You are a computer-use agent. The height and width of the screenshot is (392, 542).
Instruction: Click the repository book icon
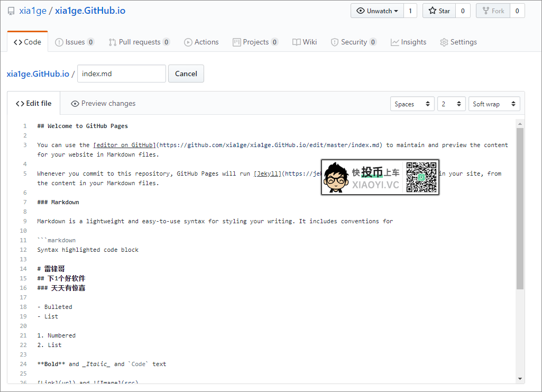11,10
